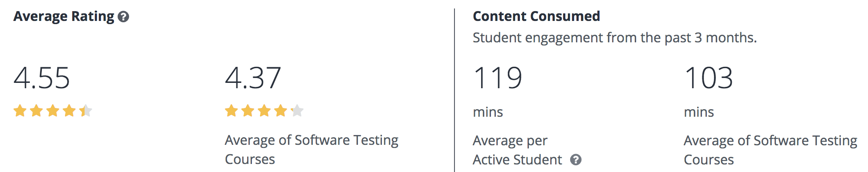The height and width of the screenshot is (172, 868).
Task: Click the help icon beside Average Rating
Action: [x=124, y=17]
